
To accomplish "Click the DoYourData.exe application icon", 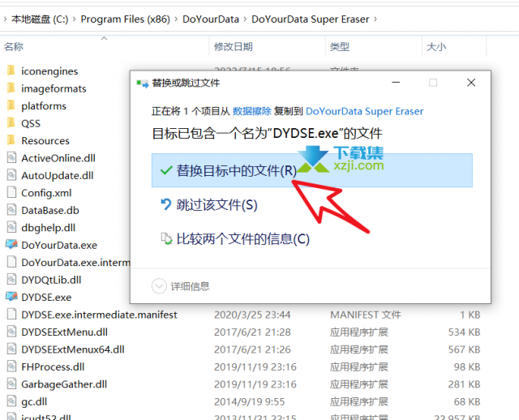I will point(11,245).
